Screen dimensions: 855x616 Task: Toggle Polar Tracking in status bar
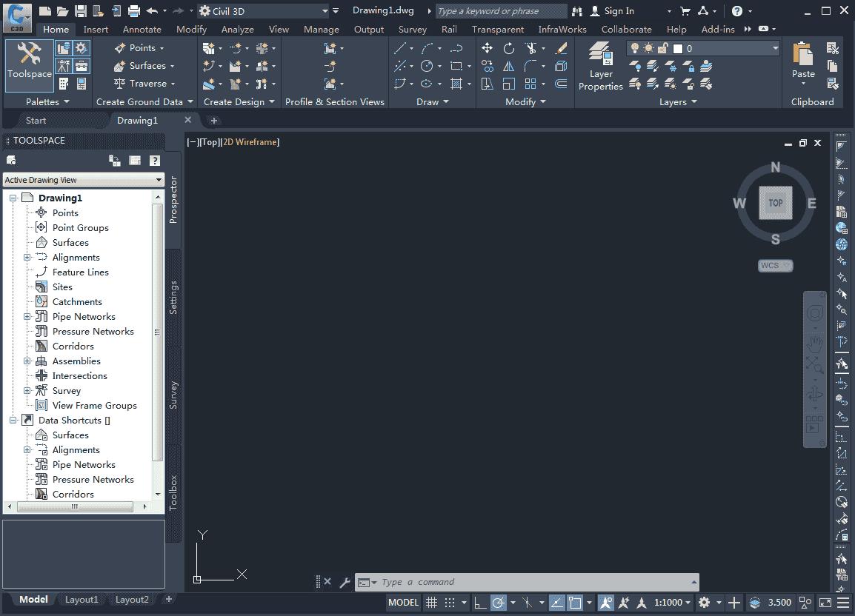coord(499,603)
